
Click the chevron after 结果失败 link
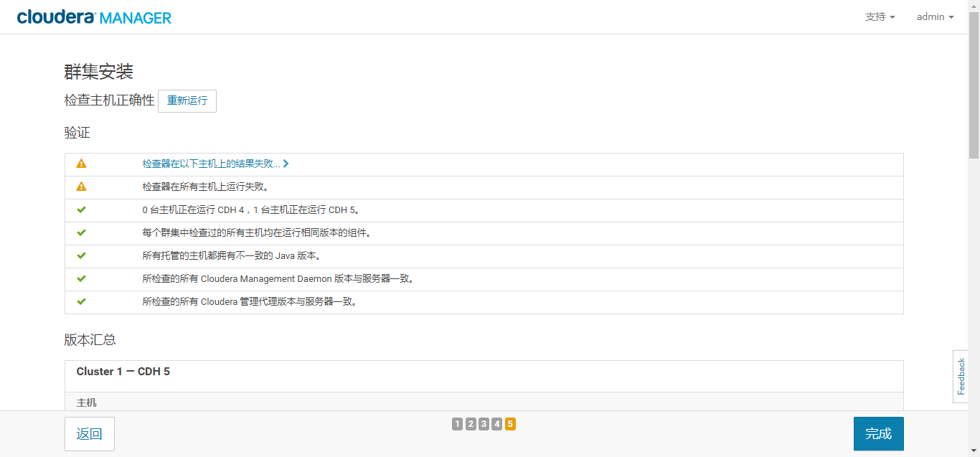pyautogui.click(x=286, y=164)
